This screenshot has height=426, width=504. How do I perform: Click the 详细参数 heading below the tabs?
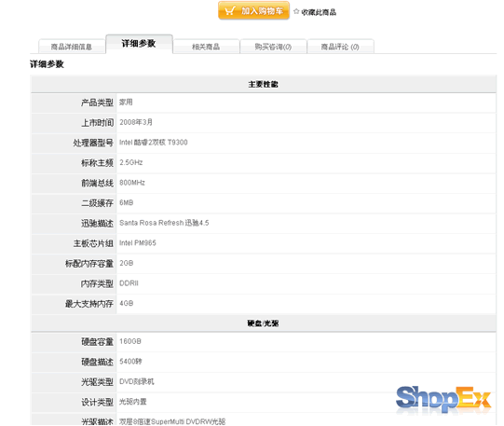point(47,64)
